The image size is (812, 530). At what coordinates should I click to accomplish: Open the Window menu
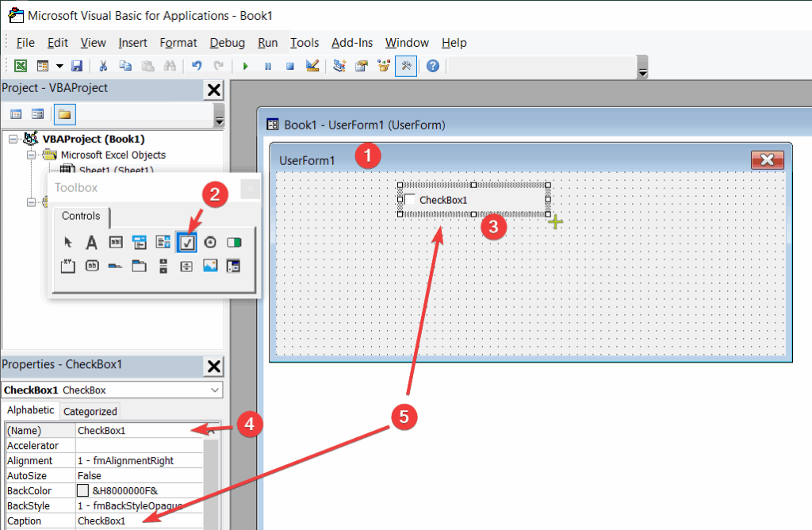(407, 43)
